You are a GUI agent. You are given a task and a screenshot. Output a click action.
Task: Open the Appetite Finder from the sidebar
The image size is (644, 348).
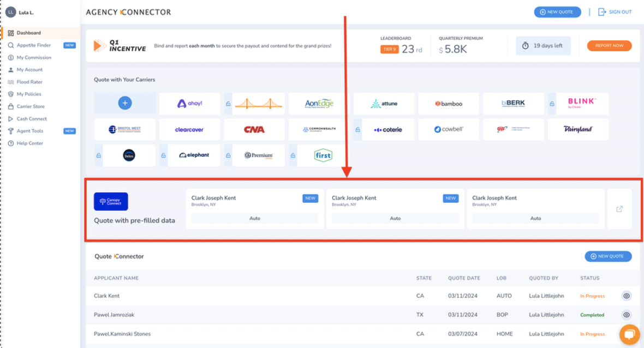tap(34, 45)
